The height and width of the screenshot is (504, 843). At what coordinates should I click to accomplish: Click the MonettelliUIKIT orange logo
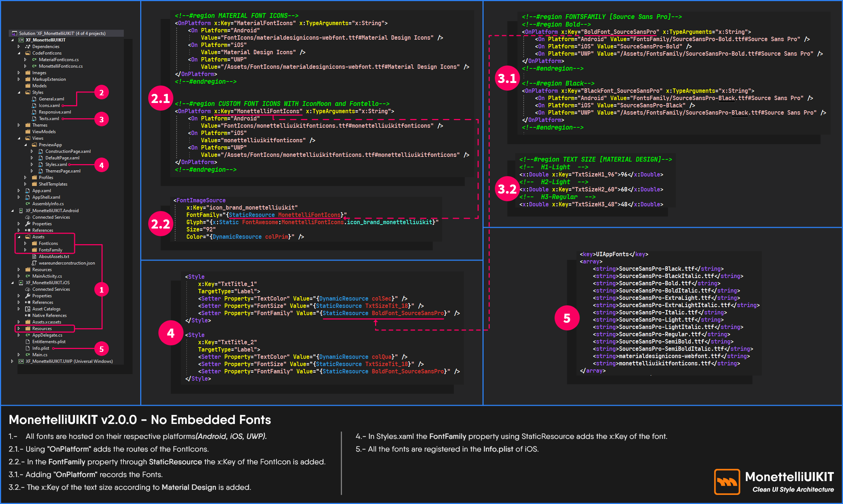pyautogui.click(x=727, y=482)
